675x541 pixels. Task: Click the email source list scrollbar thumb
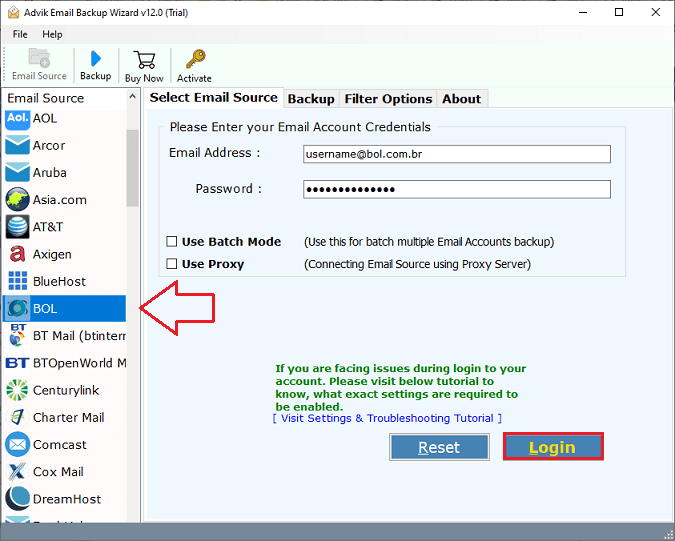tap(133, 168)
